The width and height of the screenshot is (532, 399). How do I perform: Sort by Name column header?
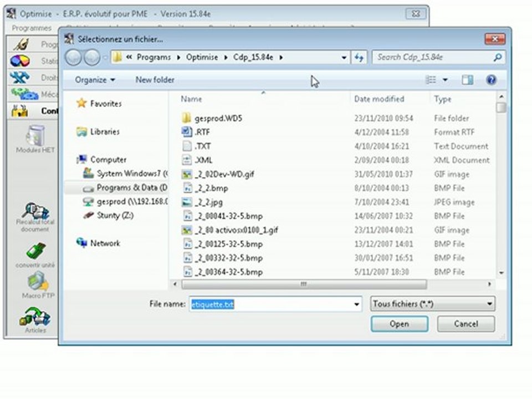[191, 99]
